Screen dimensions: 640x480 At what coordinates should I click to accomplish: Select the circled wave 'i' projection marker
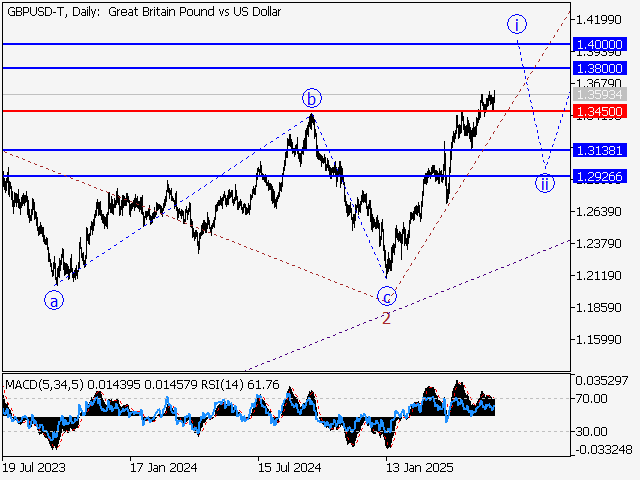(x=516, y=24)
